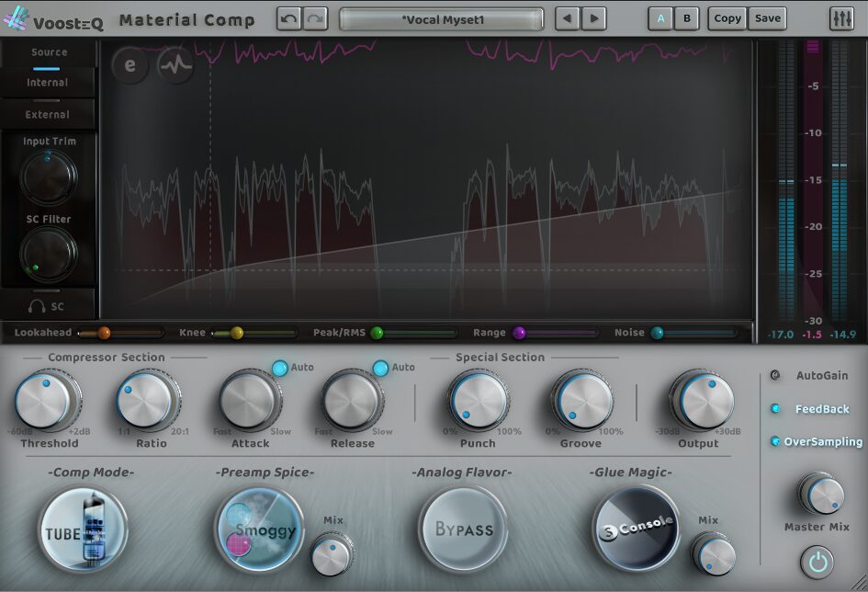
Task: Select the Internal source tab
Action: 47,83
